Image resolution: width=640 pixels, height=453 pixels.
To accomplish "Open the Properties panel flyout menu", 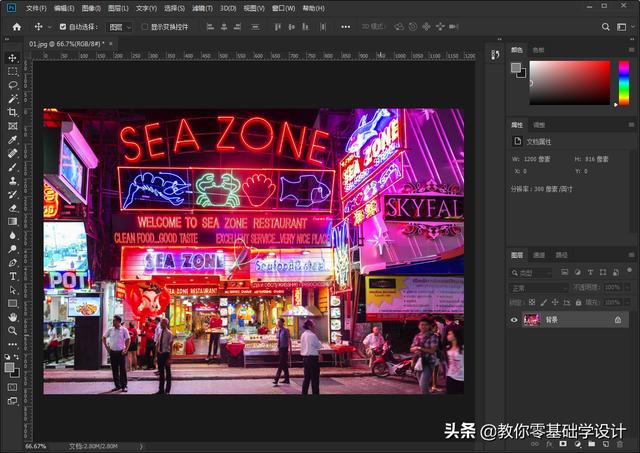I will [631, 125].
